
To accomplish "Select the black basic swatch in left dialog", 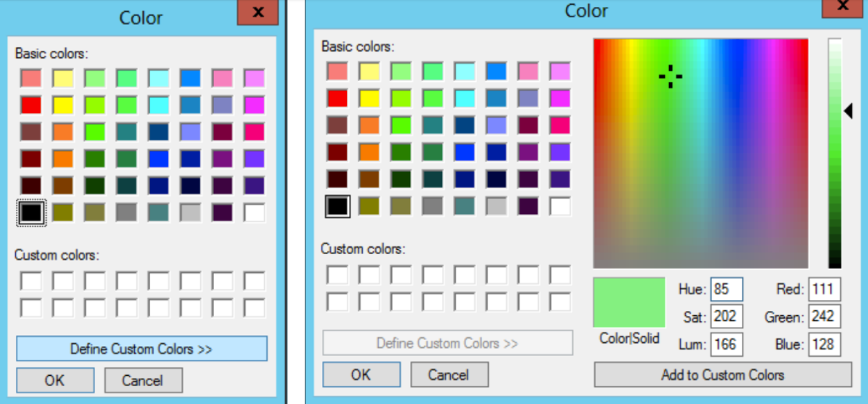I will pyautogui.click(x=31, y=213).
